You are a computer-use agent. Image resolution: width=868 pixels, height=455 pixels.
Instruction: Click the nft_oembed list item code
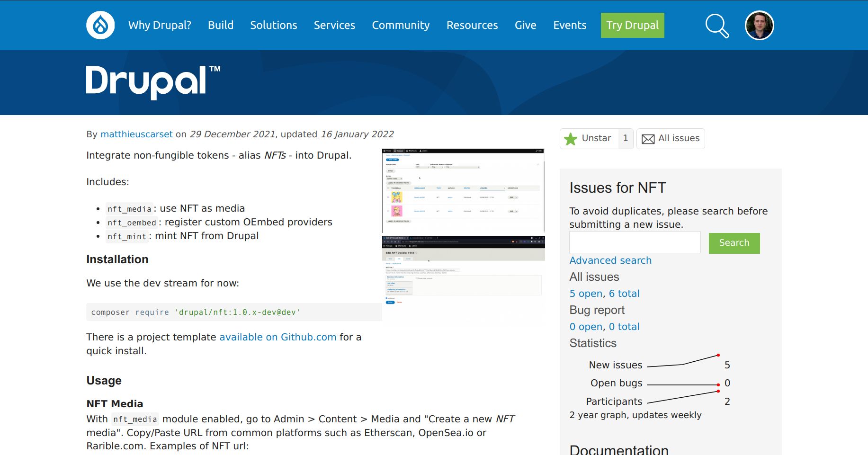(132, 223)
